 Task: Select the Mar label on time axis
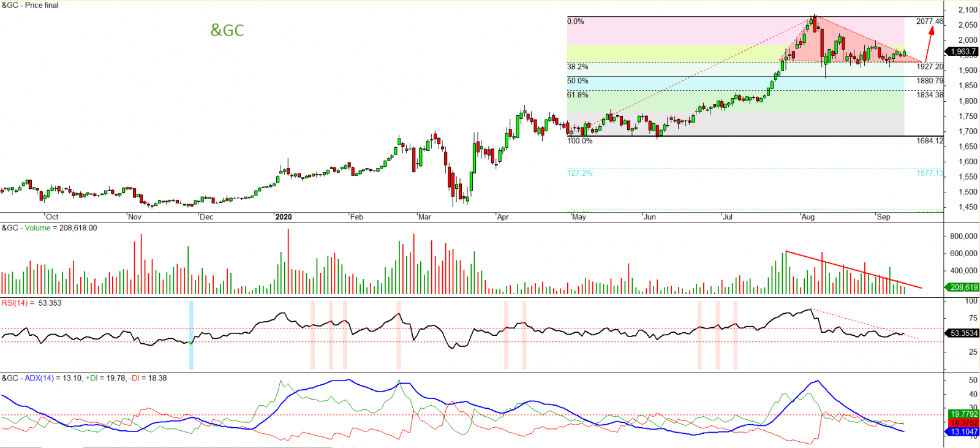[424, 217]
